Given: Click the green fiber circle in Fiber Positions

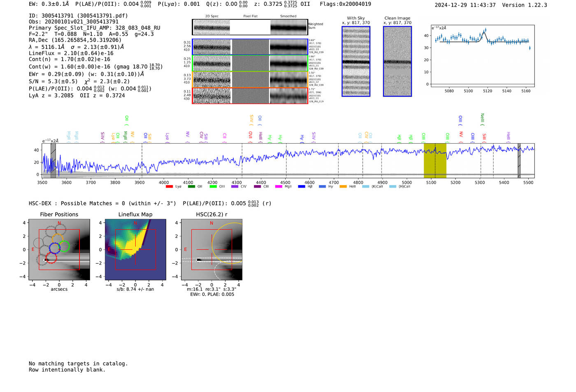Looking at the screenshot, I should [64, 246].
